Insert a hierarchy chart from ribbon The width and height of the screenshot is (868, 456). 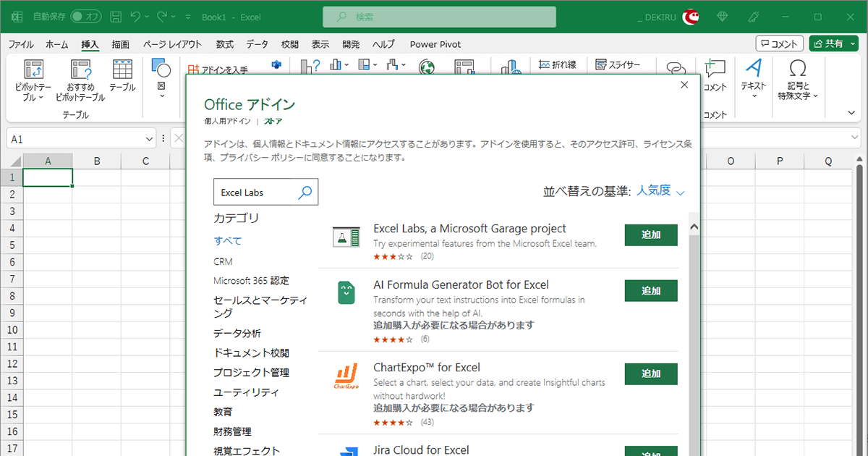tap(367, 65)
